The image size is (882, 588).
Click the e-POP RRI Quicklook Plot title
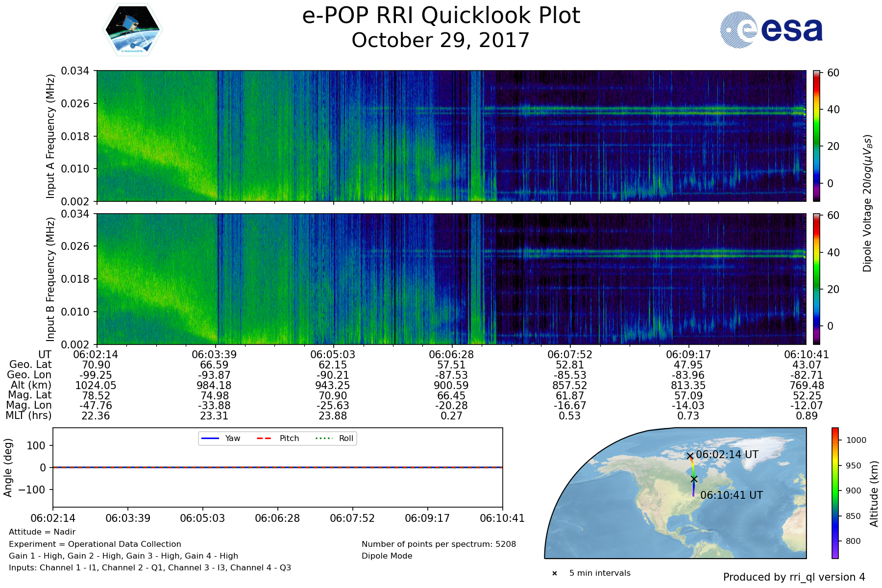click(441, 16)
